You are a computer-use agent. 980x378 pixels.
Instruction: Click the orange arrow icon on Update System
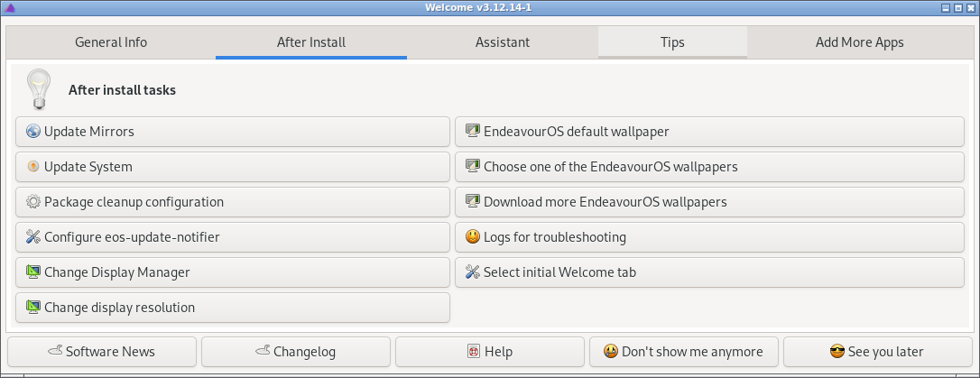coord(33,167)
